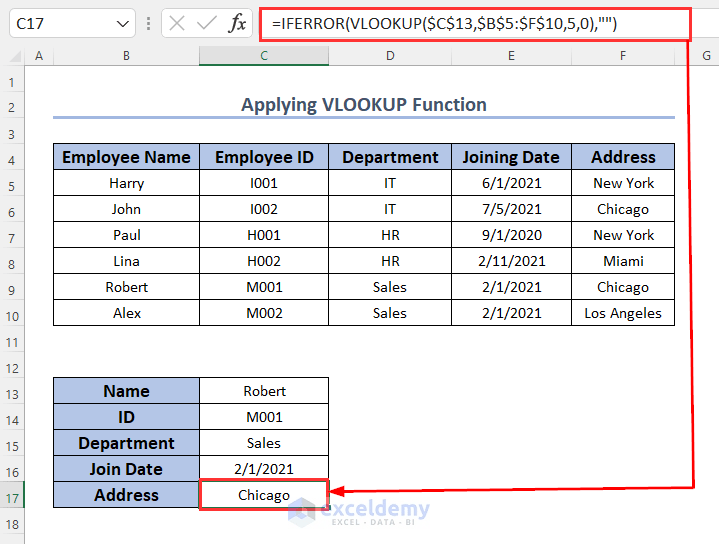Select the cell containing 'Lina'
This screenshot has height=544, width=719.
click(x=126, y=261)
